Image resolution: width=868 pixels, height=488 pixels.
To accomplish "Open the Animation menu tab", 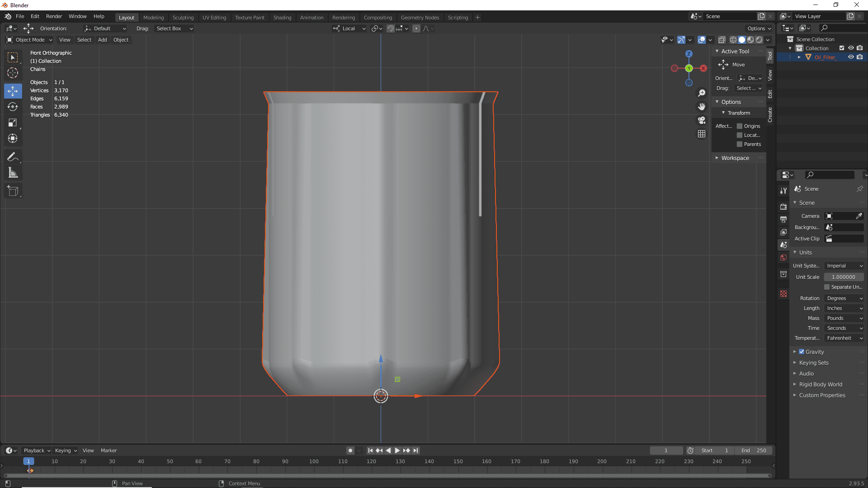I will point(312,17).
